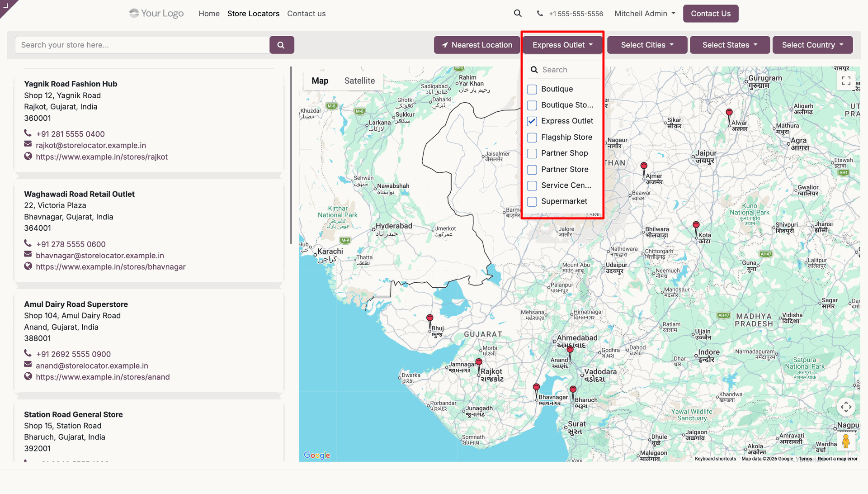Click the phone icon in the Yagnik Road card

click(x=28, y=133)
